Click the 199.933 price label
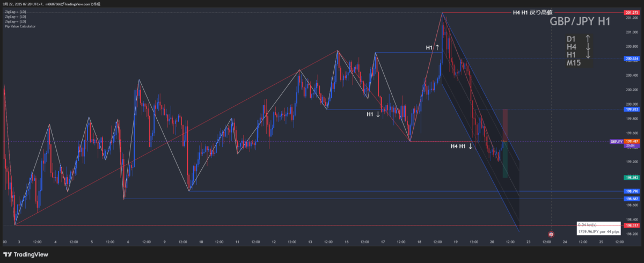Screen dimensions: 644x263 point(631,109)
